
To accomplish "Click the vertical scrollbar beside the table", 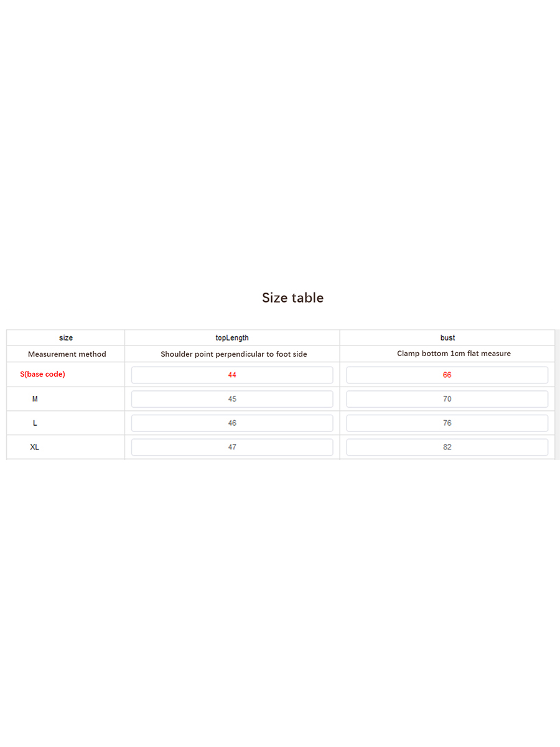I will [x=558, y=395].
